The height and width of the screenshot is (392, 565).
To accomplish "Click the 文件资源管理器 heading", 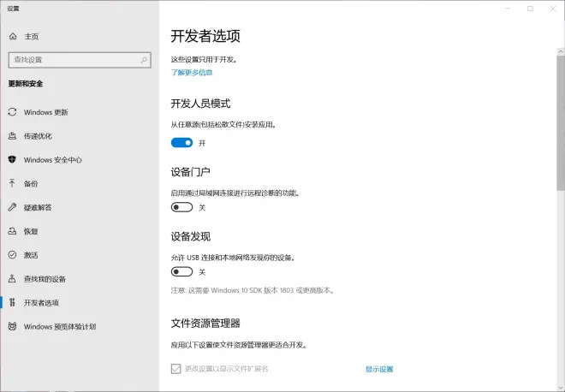I will point(205,324).
